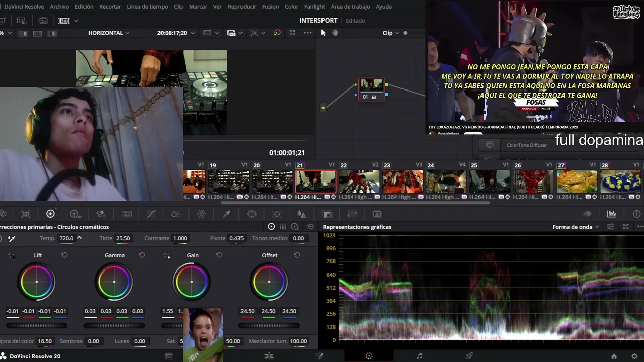Open the Power Window palette
This screenshot has height=362, width=644.
pos(252,214)
